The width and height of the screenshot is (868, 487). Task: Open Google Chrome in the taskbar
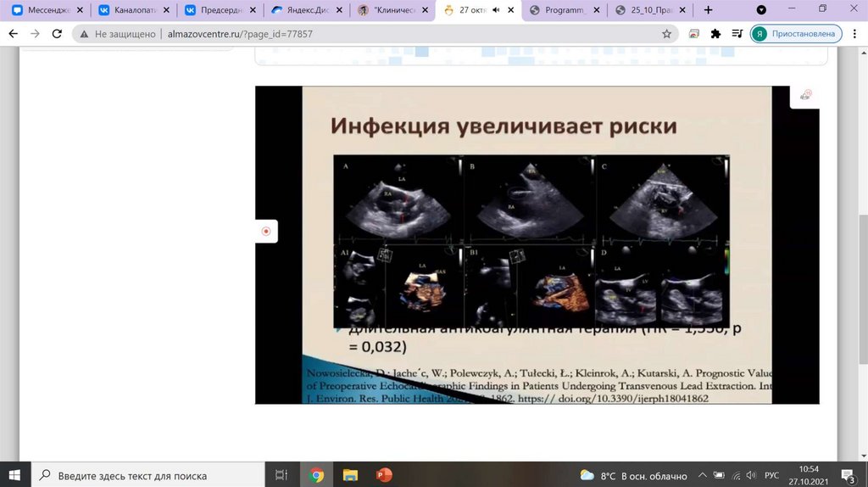click(x=316, y=475)
